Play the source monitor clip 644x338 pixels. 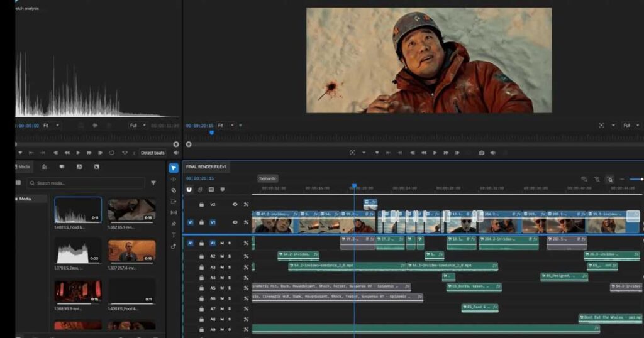pyautogui.click(x=78, y=153)
